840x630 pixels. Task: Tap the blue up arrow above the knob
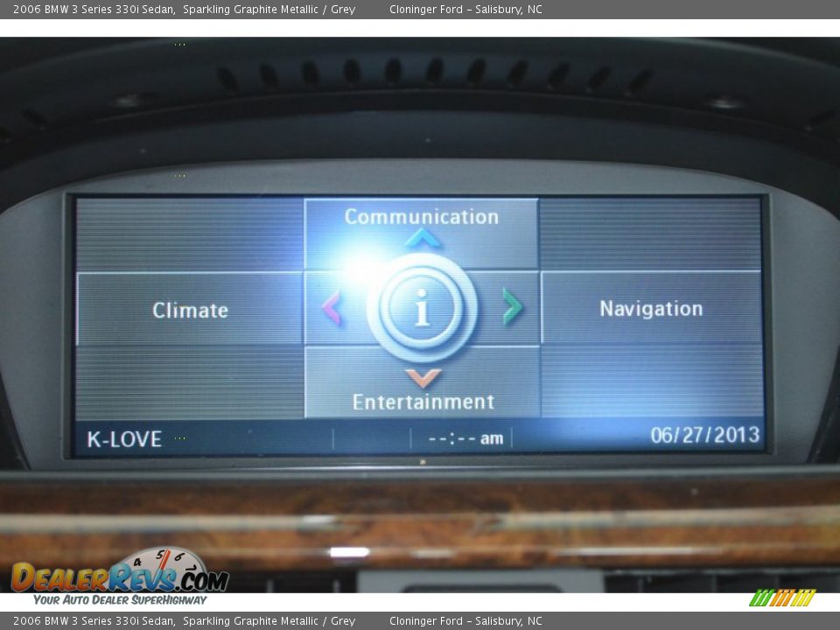423,238
